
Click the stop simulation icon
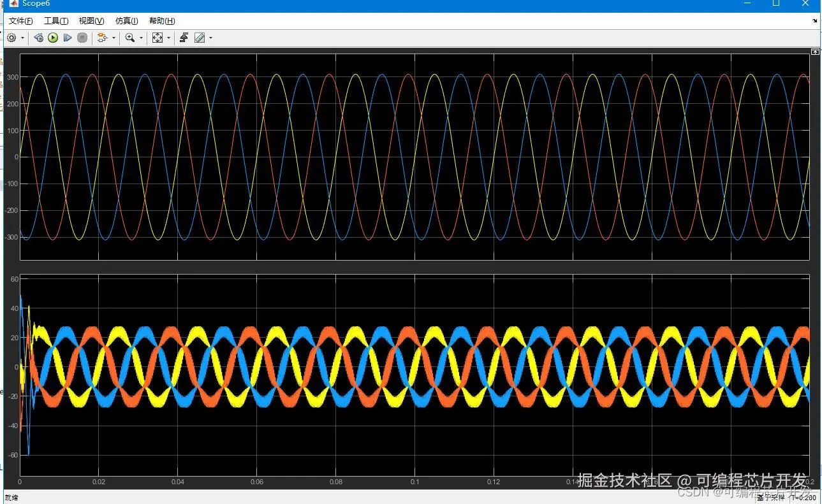(x=82, y=38)
